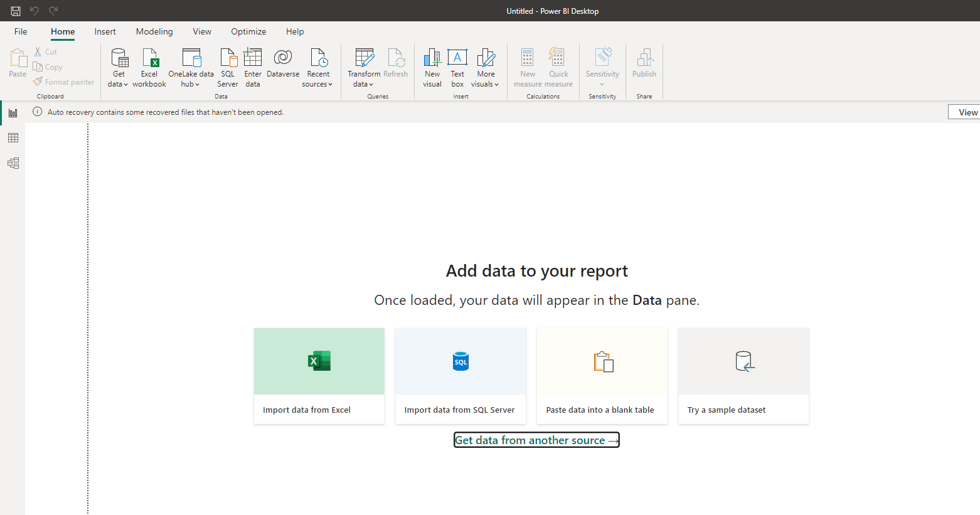Viewport: 980px width, 515px height.
Task: Open the Modeling ribbon tab
Action: pos(154,31)
